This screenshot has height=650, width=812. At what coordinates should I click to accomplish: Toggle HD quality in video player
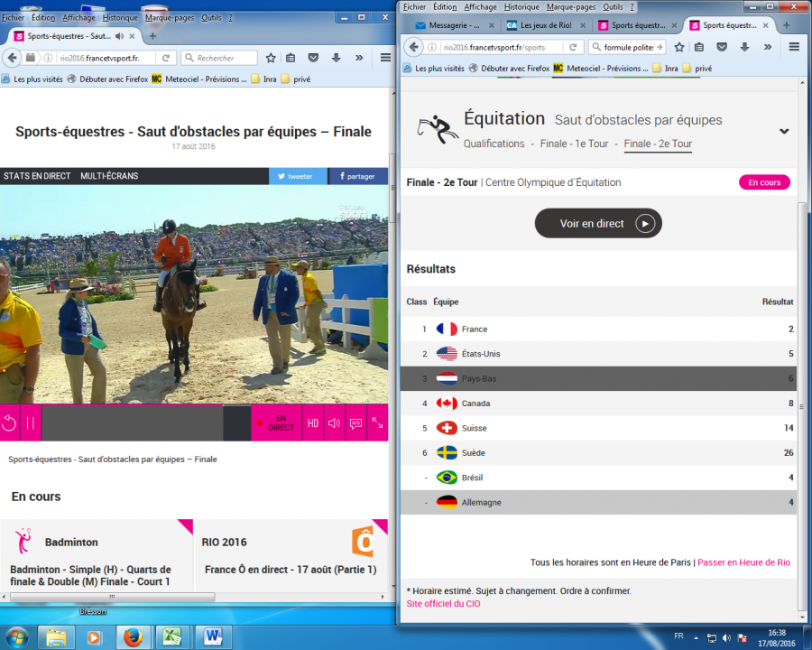click(x=312, y=422)
